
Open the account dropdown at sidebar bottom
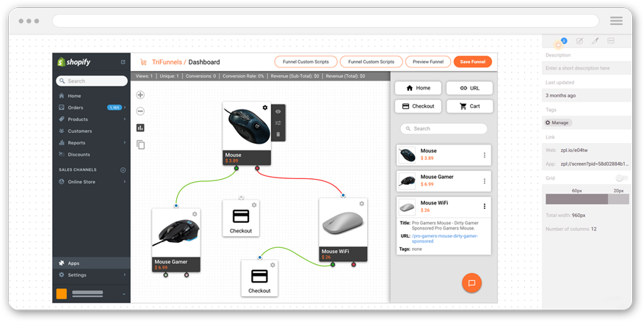(x=123, y=295)
